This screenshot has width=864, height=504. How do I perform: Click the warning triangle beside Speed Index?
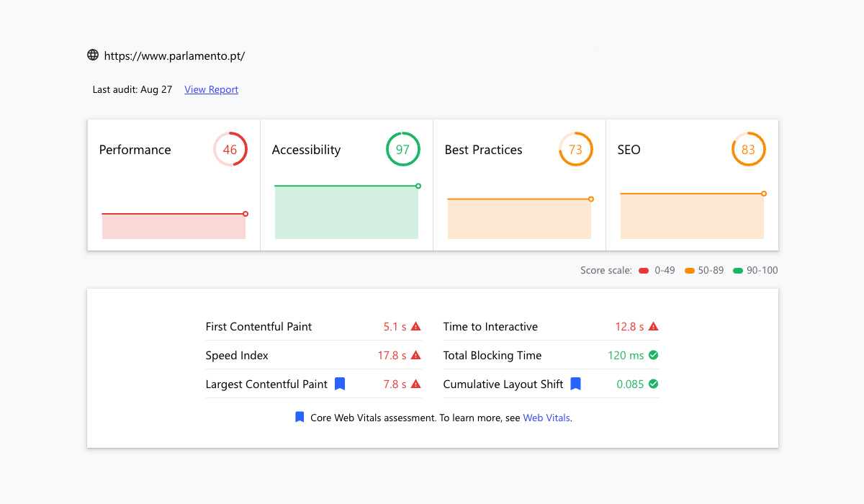pyautogui.click(x=415, y=355)
